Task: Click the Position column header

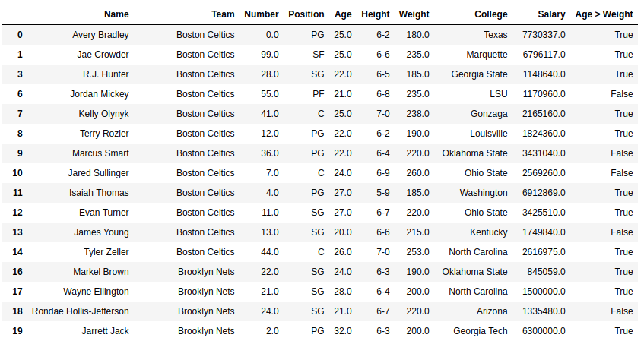Action: pyautogui.click(x=306, y=14)
